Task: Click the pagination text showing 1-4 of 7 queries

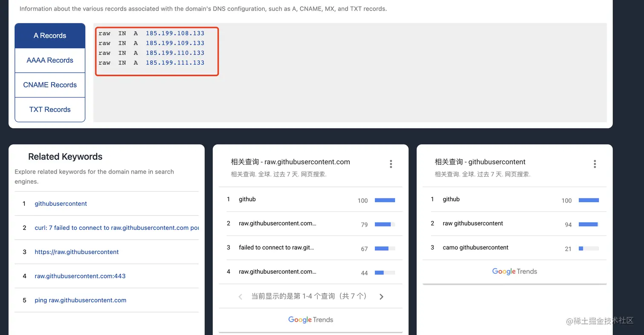Action: click(309, 296)
